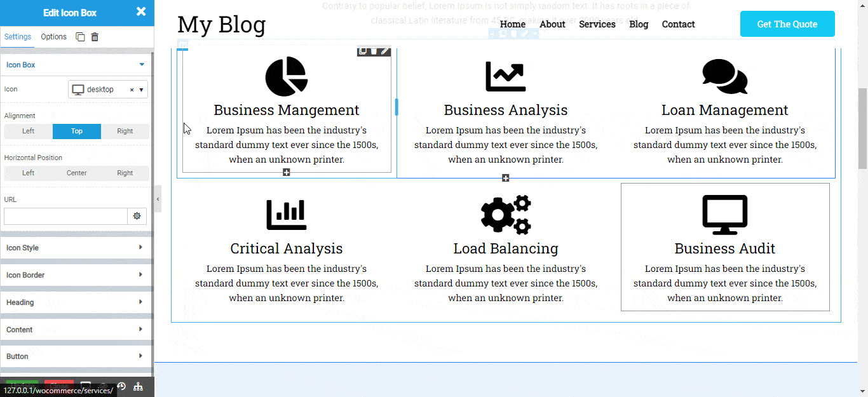
Task: Click the plus icon below Business Mangement box
Action: 287,173
